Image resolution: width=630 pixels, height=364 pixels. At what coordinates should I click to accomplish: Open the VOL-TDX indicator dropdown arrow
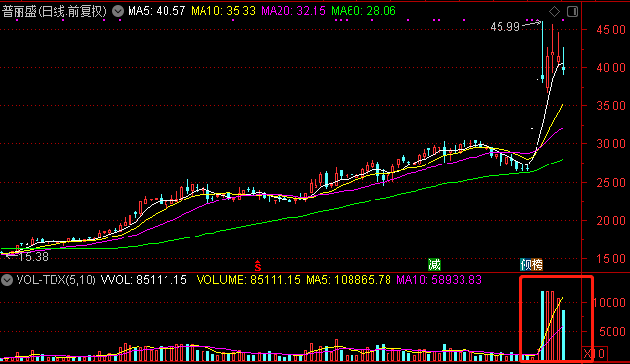pyautogui.click(x=7, y=280)
